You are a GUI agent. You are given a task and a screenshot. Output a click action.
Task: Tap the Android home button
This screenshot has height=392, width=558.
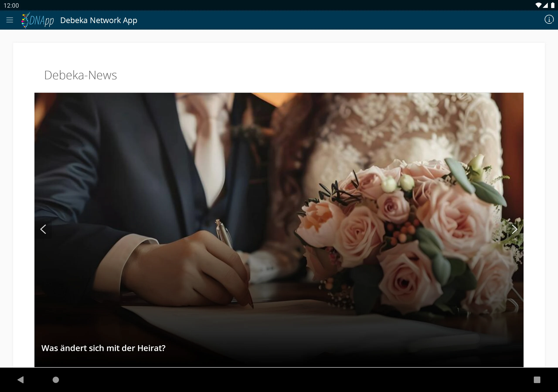tap(56, 380)
